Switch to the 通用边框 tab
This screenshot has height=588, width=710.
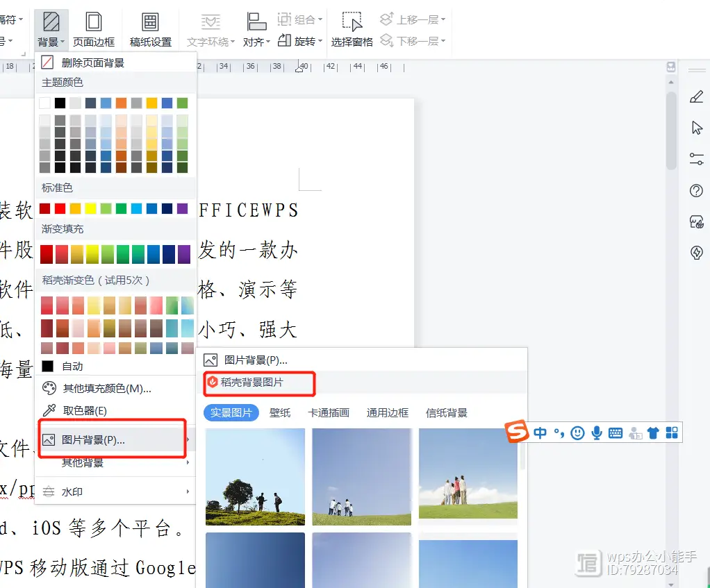click(x=387, y=412)
